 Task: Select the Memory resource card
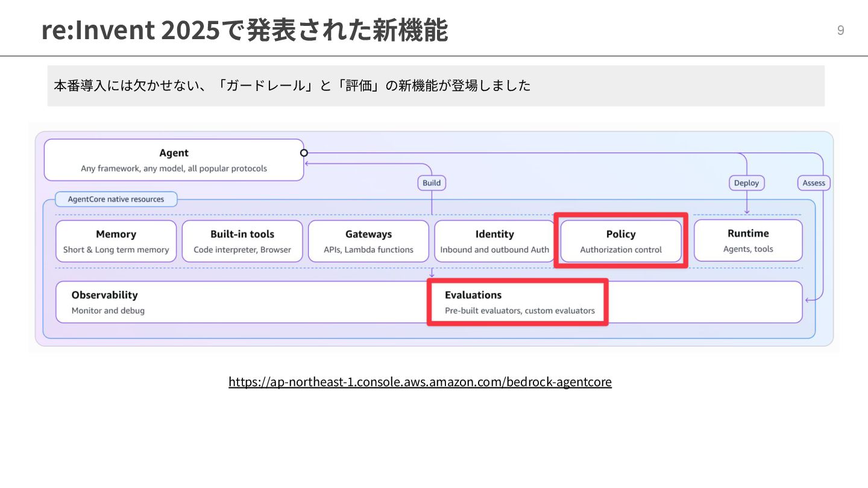pos(116,241)
